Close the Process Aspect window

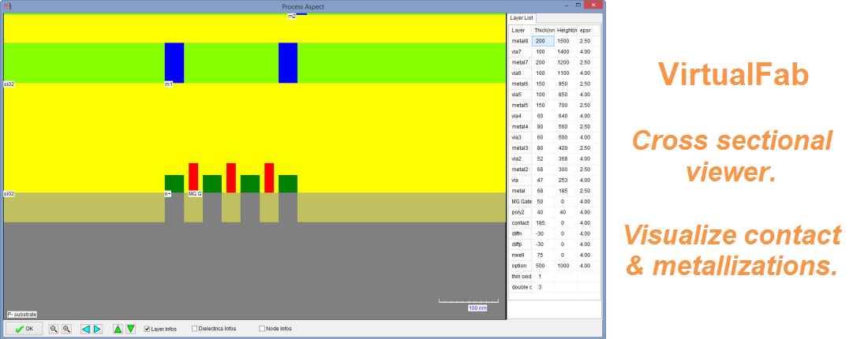[593, 5]
